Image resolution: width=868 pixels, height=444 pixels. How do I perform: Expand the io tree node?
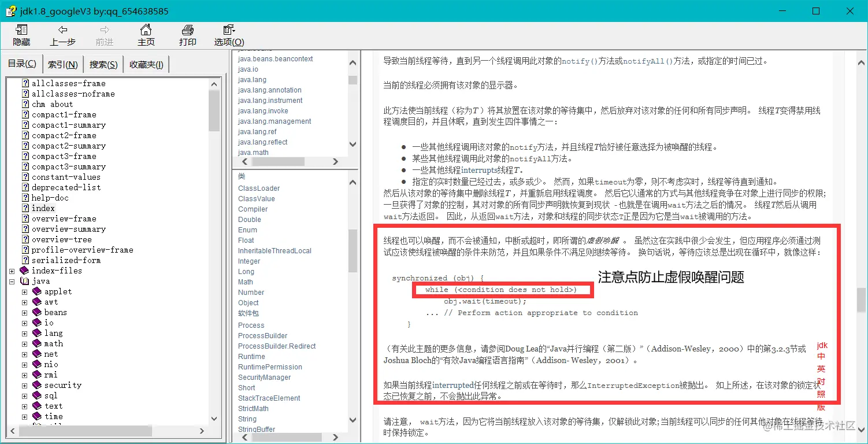click(25, 323)
